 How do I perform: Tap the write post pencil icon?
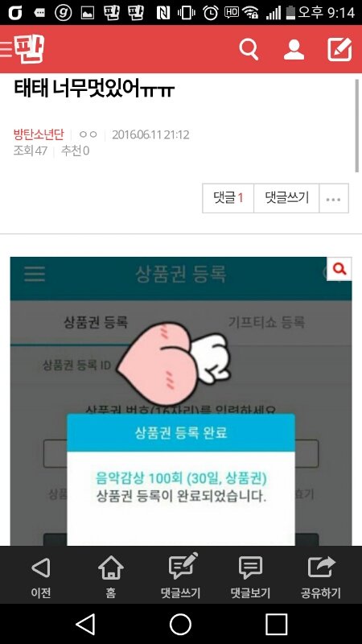(x=339, y=49)
